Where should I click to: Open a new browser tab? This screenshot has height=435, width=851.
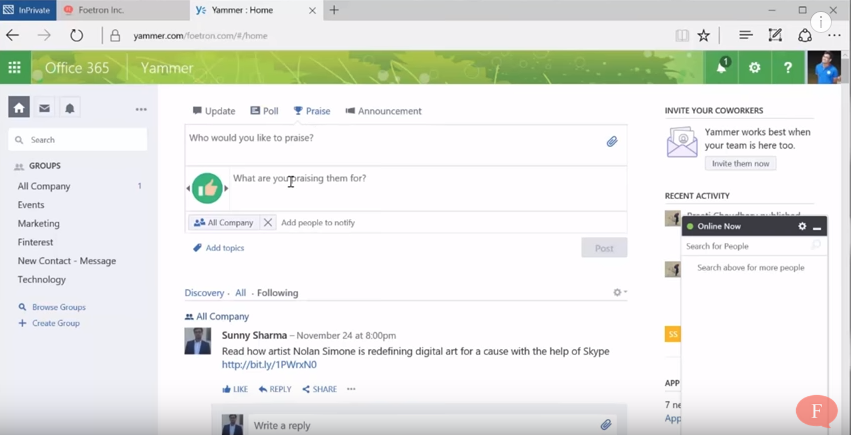coord(334,10)
